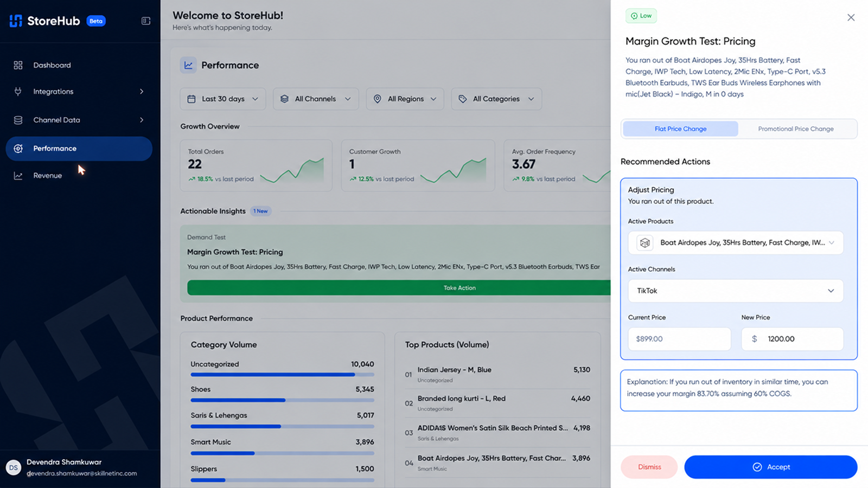868x488 pixels.
Task: Open the Dashboard grid icon
Action: [18, 65]
